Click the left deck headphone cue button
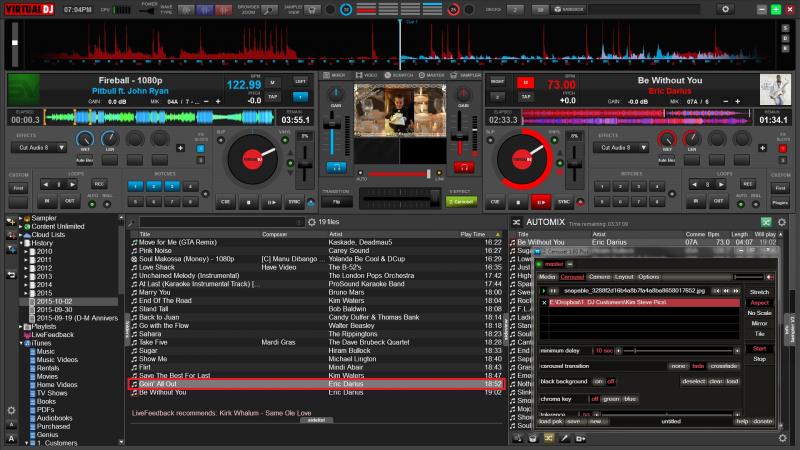This screenshot has height=450, width=800. [336, 167]
